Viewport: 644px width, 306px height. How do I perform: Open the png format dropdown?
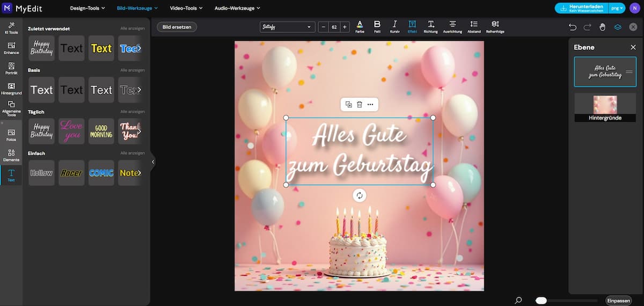618,8
